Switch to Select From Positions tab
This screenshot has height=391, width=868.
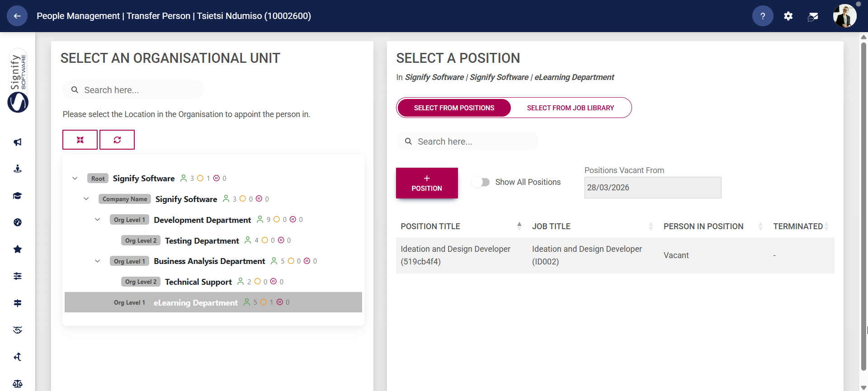click(x=454, y=108)
